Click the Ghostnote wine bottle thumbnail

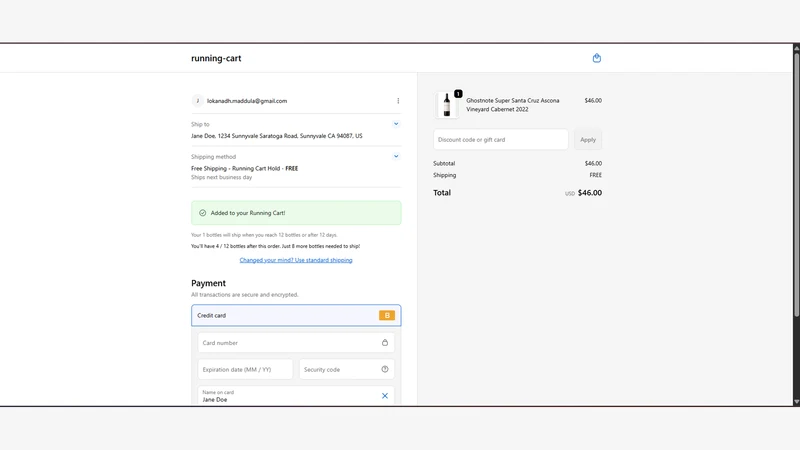(x=447, y=105)
